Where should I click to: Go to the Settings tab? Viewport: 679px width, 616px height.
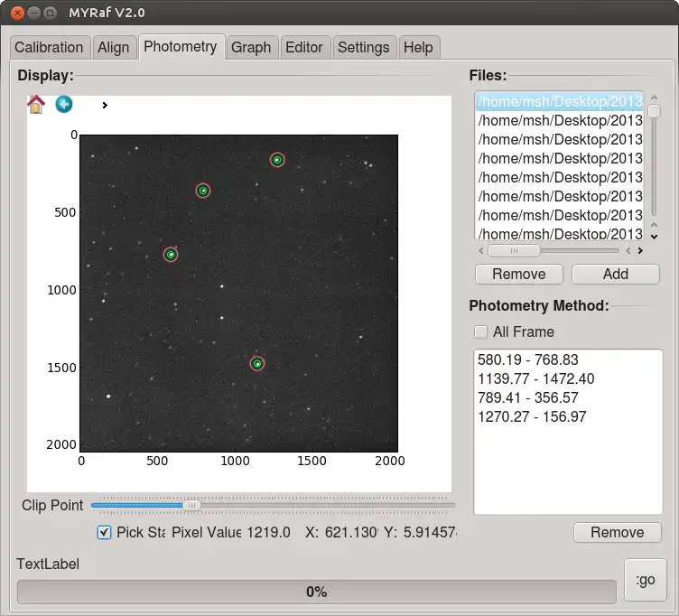coord(363,47)
